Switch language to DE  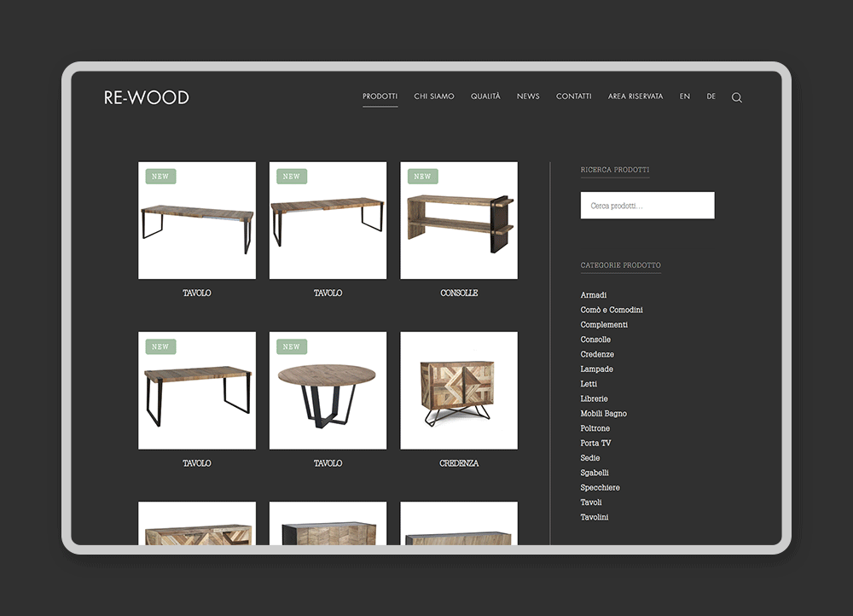[711, 96]
